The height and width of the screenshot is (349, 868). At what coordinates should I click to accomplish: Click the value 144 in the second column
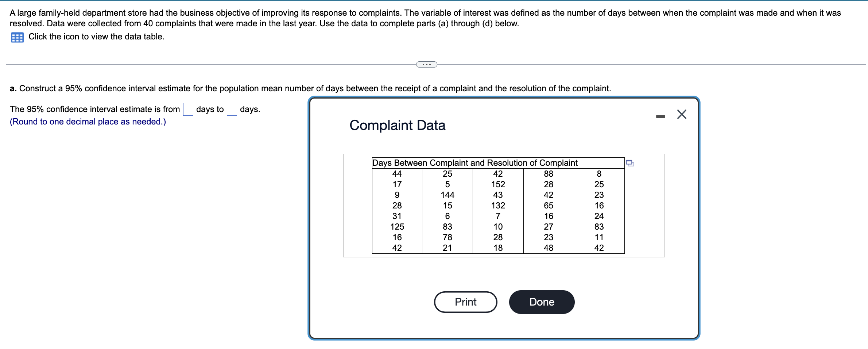447,195
